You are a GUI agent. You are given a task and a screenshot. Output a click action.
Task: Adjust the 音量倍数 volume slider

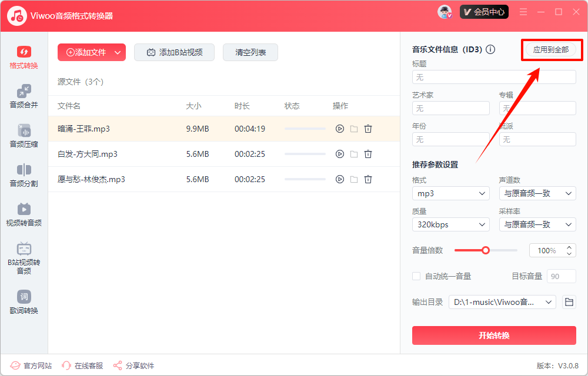pyautogui.click(x=486, y=250)
